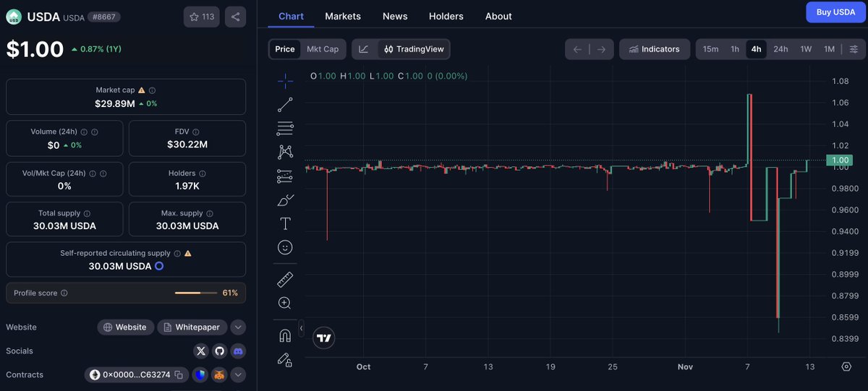Select the crosshair cursor tool
The height and width of the screenshot is (391, 868).
pos(285,80)
